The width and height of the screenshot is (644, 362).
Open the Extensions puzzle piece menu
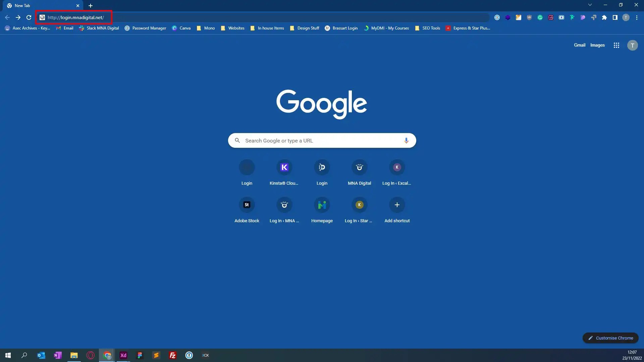[604, 17]
